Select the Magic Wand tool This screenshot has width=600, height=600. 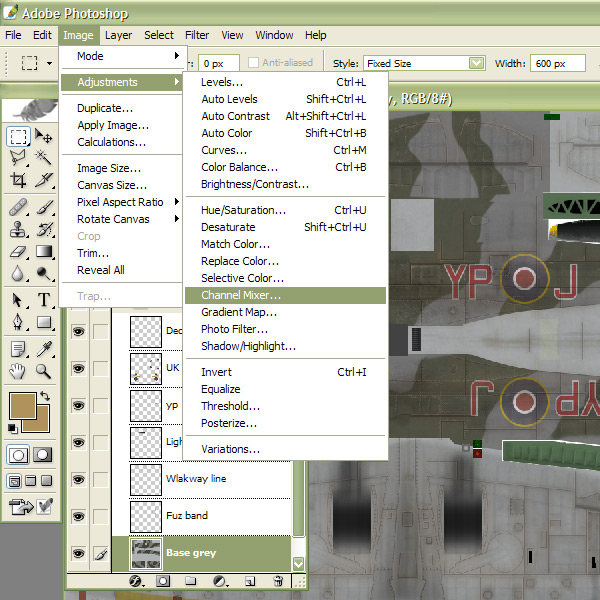coord(43,157)
